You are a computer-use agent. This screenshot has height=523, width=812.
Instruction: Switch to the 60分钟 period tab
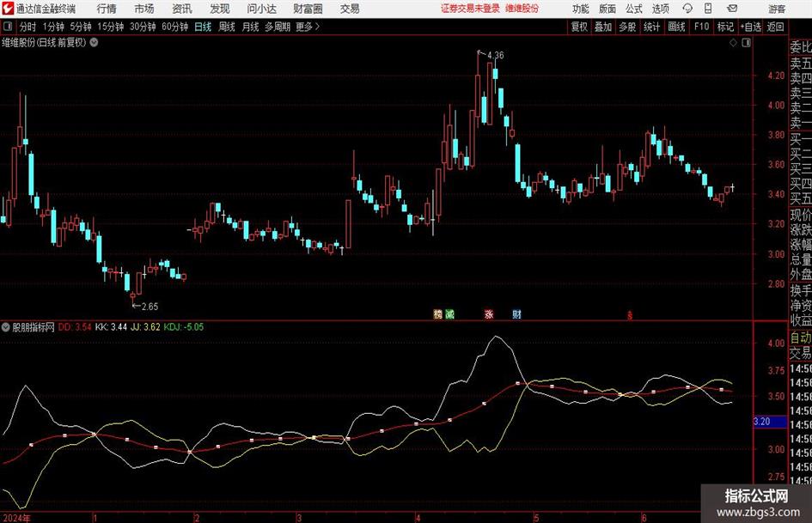[x=175, y=27]
